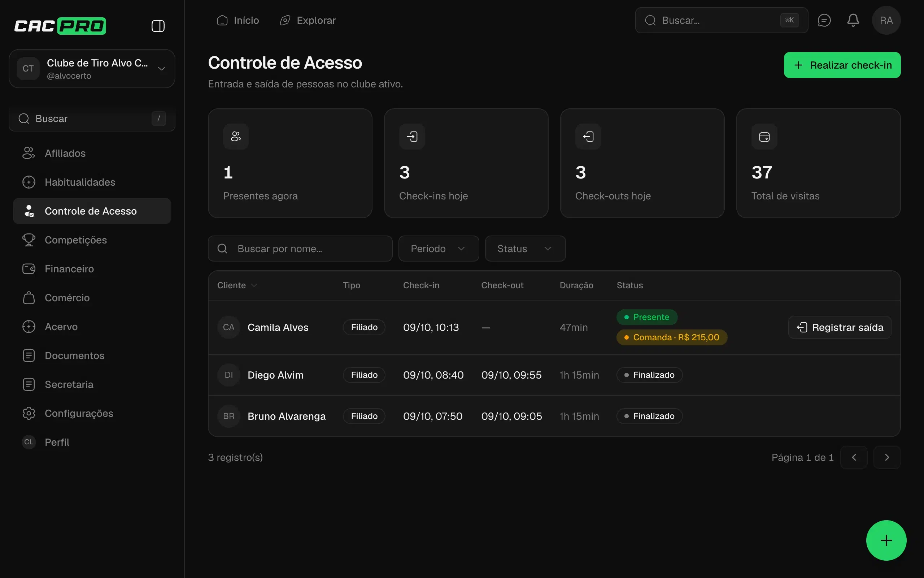Open the notifications bell
The image size is (924, 578).
tap(853, 20)
